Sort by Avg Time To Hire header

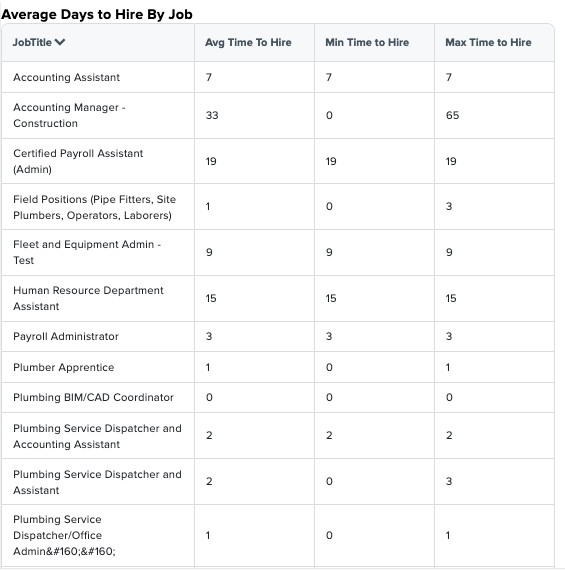point(248,42)
